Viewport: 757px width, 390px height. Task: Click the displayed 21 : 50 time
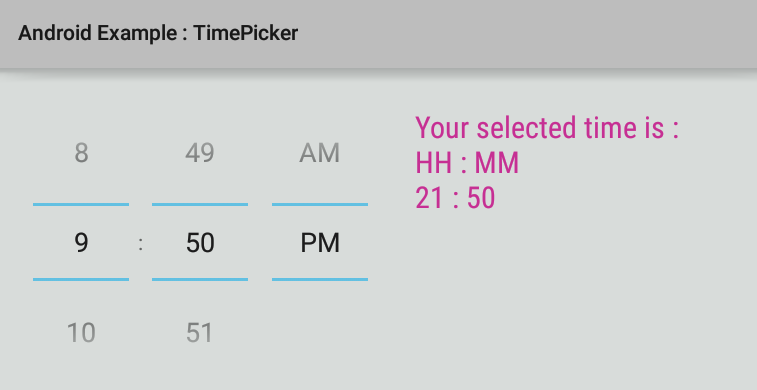455,198
